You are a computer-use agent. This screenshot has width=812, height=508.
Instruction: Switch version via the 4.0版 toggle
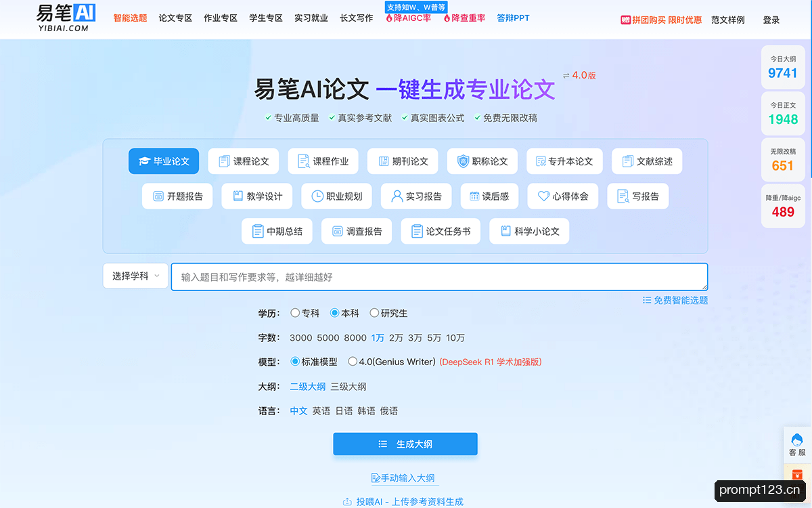[x=579, y=75]
